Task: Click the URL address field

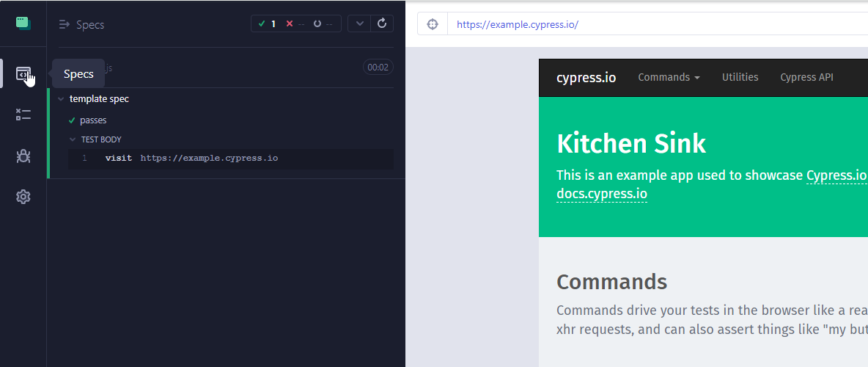Action: (x=658, y=24)
